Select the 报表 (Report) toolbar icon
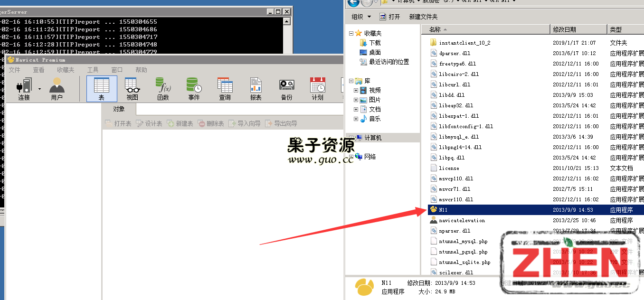 [256, 89]
